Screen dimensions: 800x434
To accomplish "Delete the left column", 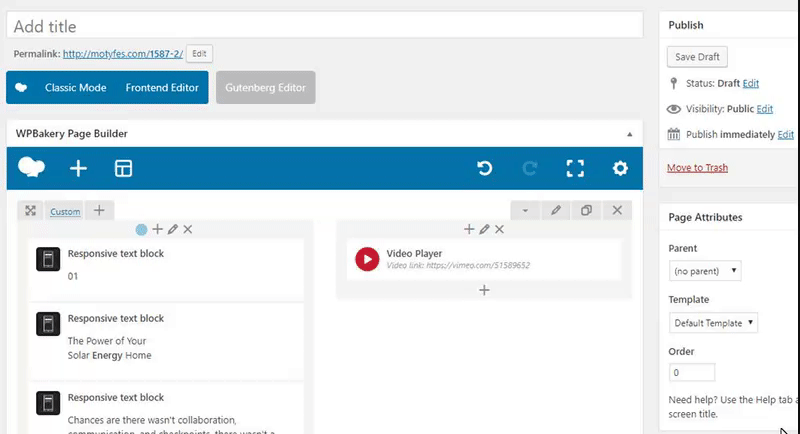I will point(188,229).
